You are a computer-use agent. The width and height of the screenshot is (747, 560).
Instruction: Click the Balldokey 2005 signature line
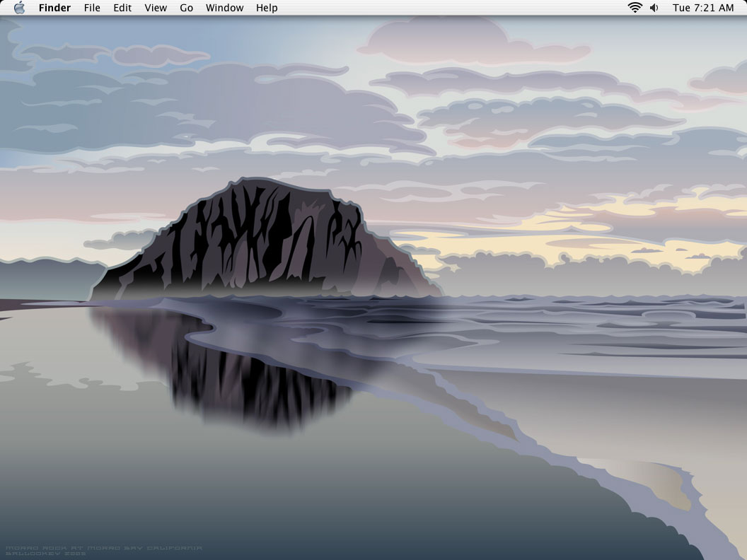click(x=45, y=554)
